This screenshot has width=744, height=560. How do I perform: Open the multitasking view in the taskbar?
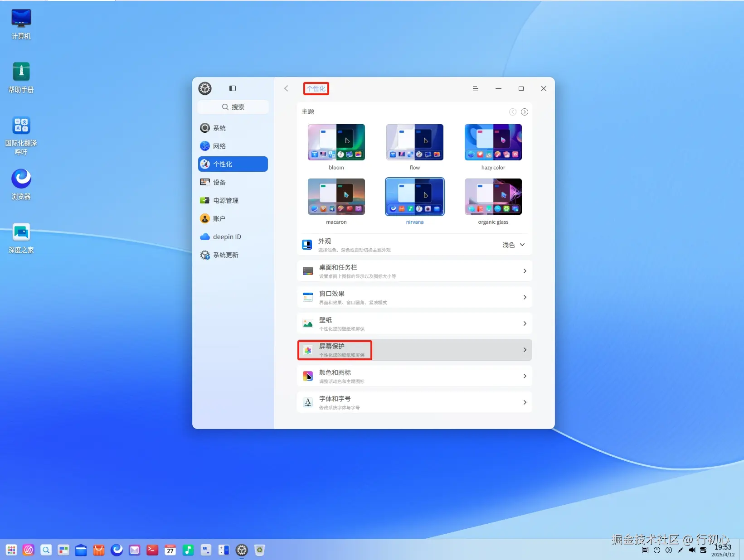tap(63, 550)
